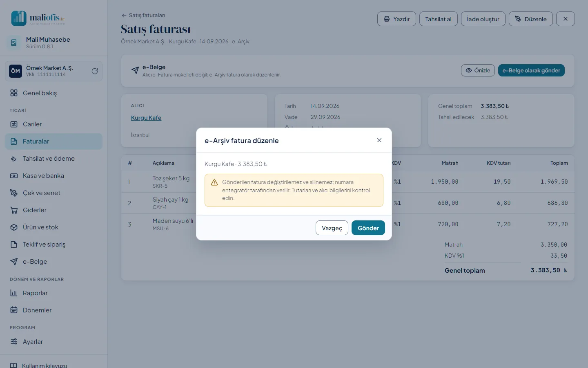This screenshot has height=368, width=588.
Task: Open Tahsilat ve ödeme section
Action: 53,158
